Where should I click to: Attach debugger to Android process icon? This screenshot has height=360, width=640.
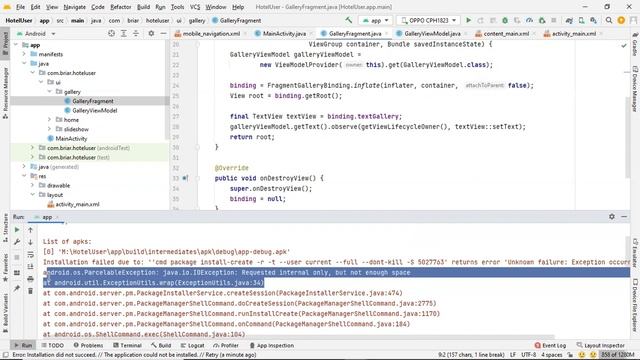click(542, 20)
